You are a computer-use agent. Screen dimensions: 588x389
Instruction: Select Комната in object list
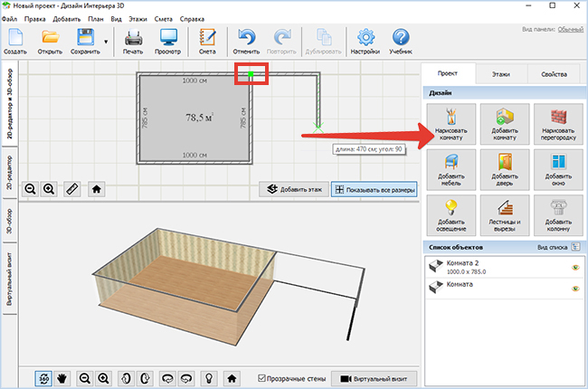(x=505, y=288)
